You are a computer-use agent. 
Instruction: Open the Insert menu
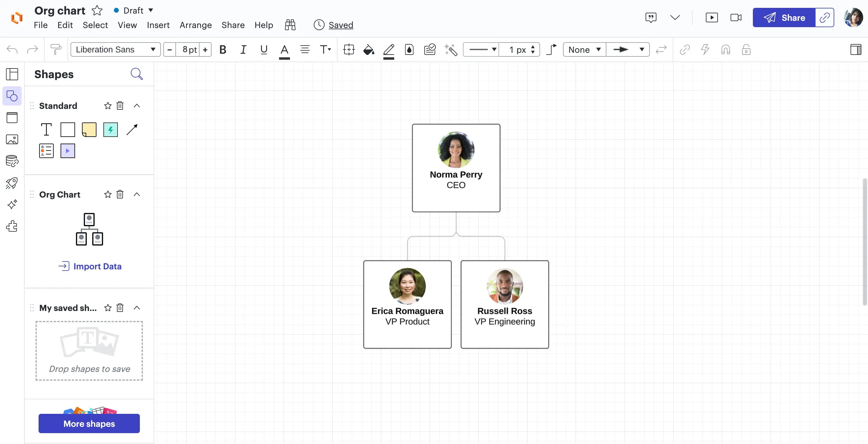(158, 25)
